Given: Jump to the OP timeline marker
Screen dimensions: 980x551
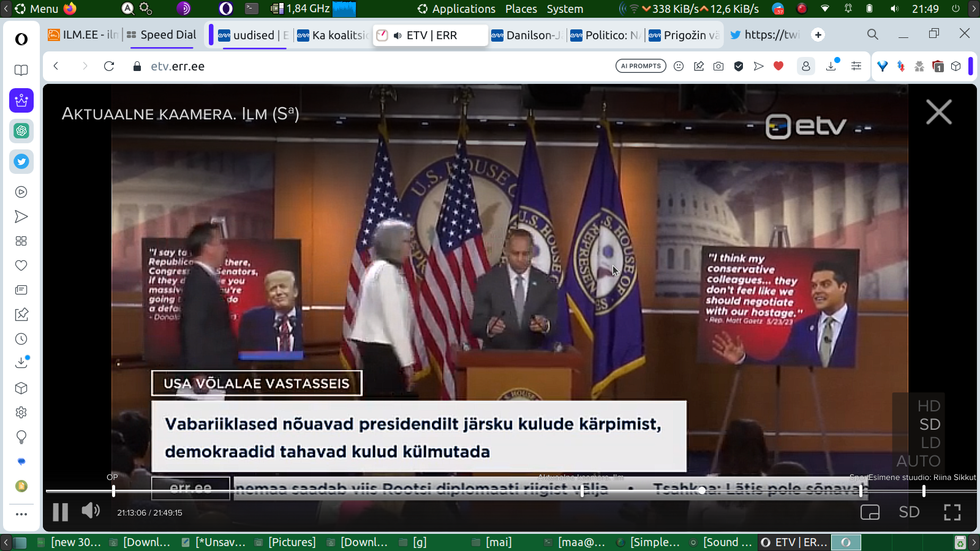Looking at the screenshot, I should [x=113, y=490].
